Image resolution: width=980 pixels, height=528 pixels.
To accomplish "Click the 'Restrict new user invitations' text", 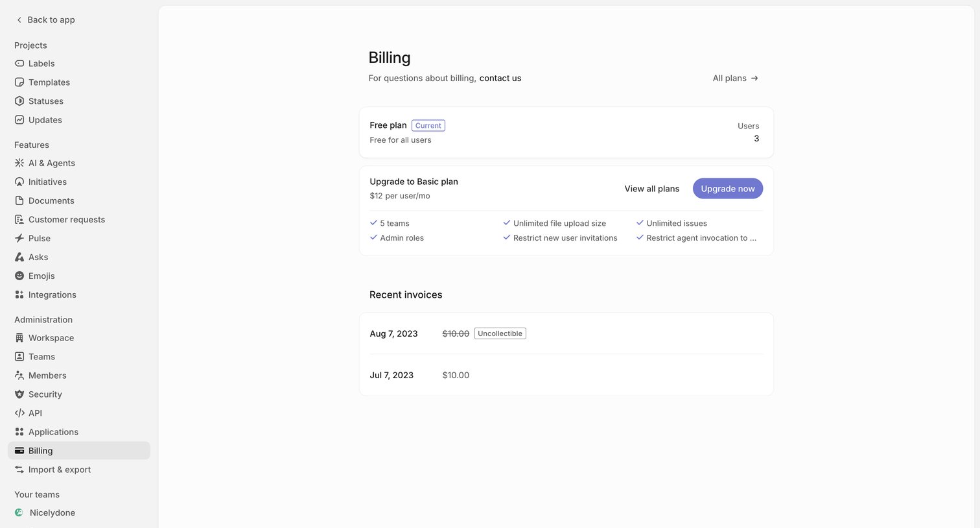I will (565, 238).
